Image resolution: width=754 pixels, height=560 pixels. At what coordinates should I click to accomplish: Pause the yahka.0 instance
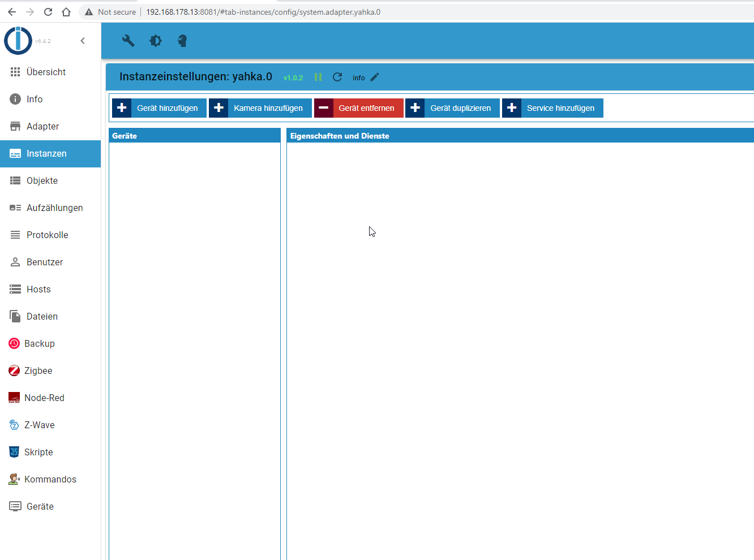coord(318,77)
